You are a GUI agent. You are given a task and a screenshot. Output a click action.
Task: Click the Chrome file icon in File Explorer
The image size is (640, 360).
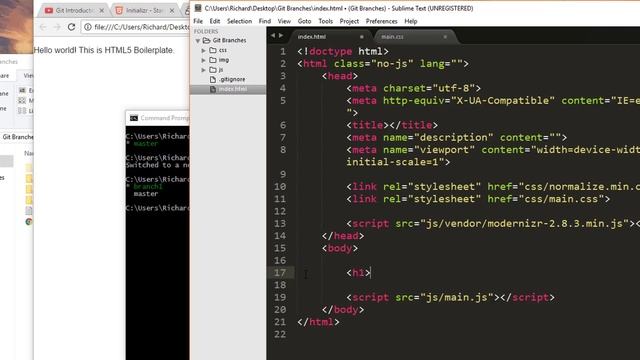29,222
